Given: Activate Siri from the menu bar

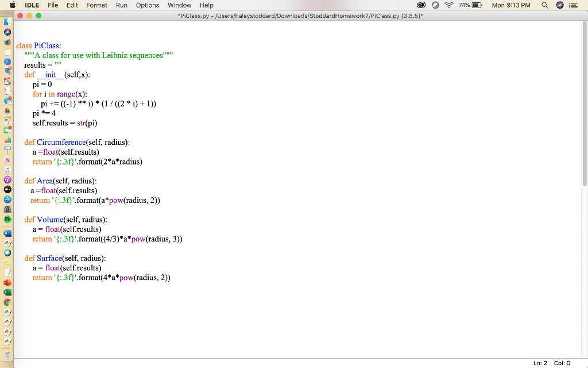Looking at the screenshot, I should 560,6.
